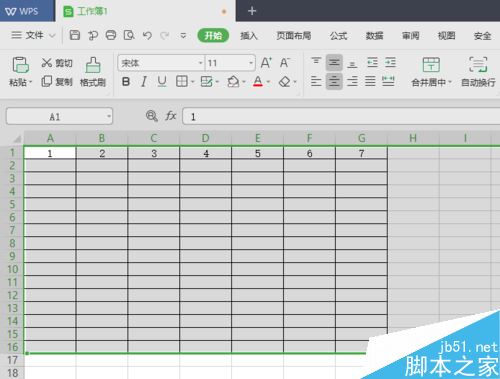This screenshot has height=379, width=500.
Task: Click the fill color bucket icon
Action: (x=233, y=81)
